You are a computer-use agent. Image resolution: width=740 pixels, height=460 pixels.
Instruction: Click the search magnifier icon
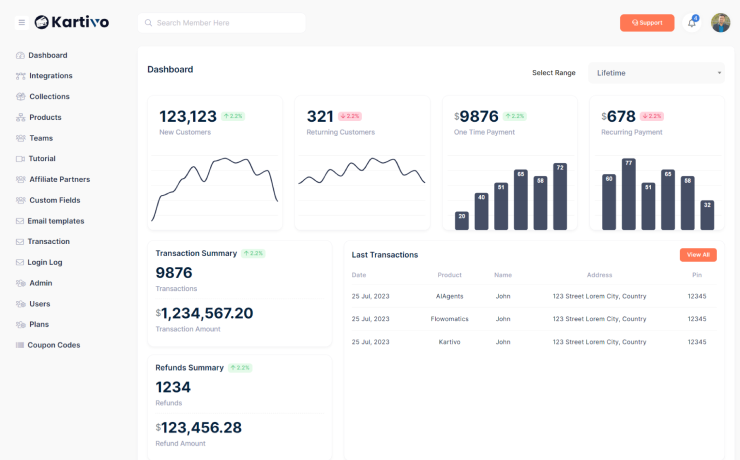(149, 23)
